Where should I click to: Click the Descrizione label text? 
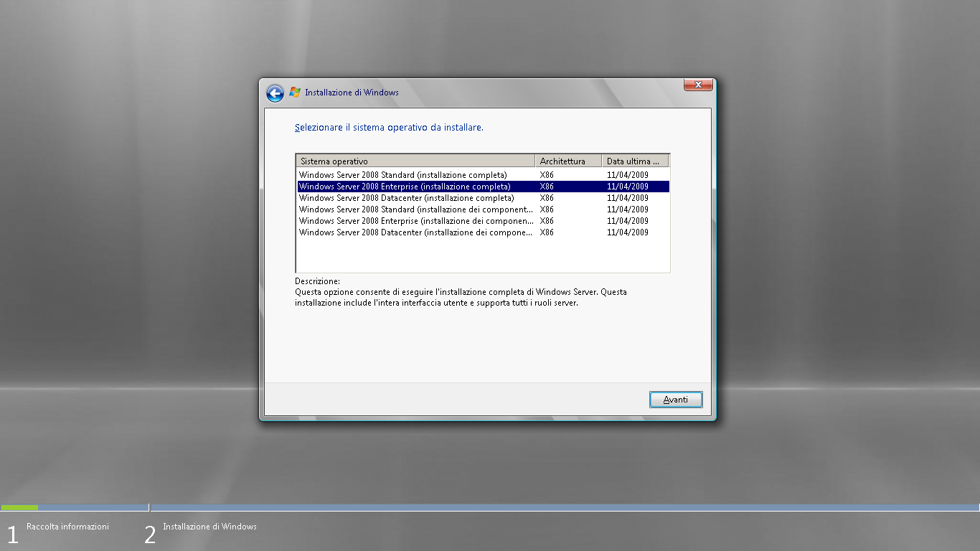pyautogui.click(x=317, y=281)
